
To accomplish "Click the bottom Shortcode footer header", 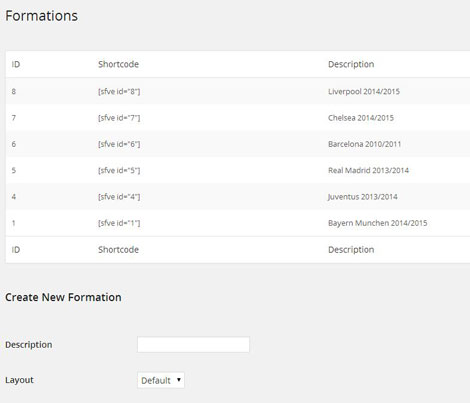I will click(x=118, y=250).
